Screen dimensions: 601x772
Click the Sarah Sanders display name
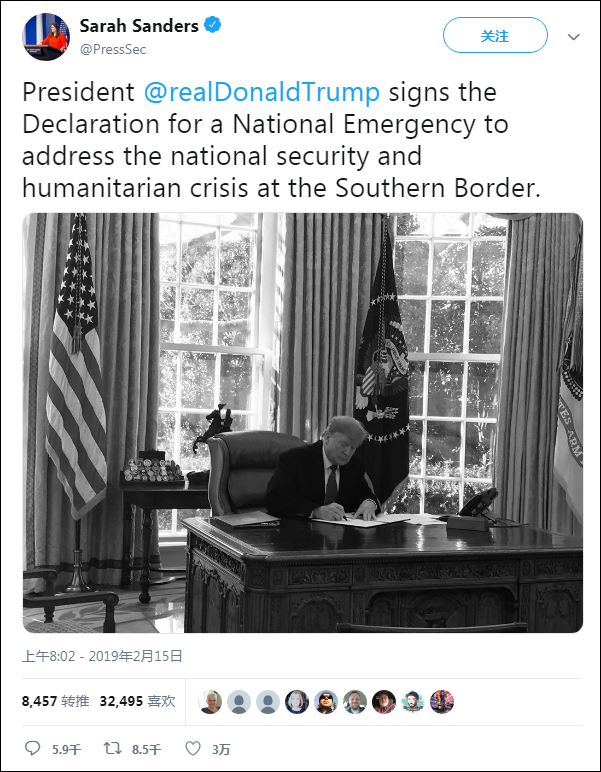139,27
